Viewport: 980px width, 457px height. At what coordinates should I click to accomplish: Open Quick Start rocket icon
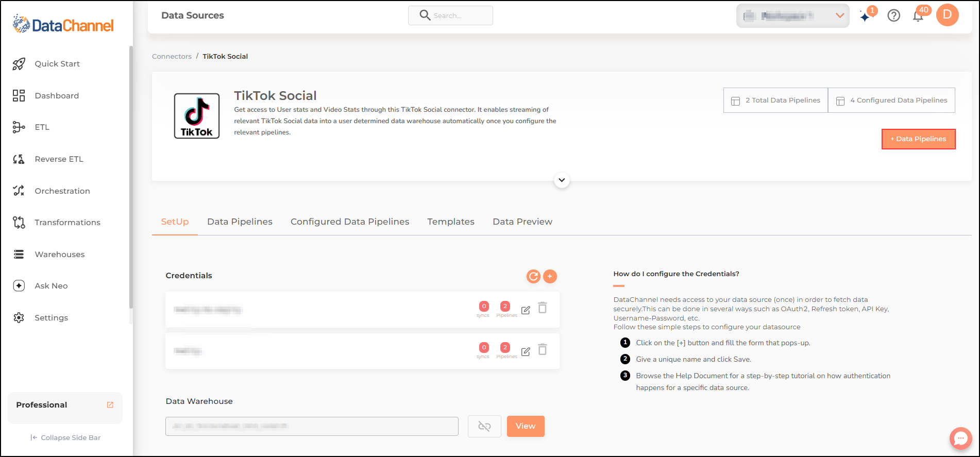[x=19, y=64]
